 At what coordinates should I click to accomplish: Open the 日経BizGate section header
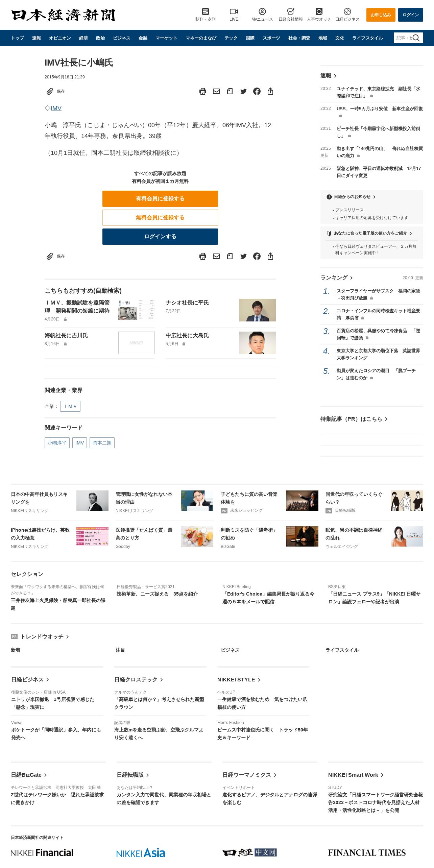tap(29, 775)
